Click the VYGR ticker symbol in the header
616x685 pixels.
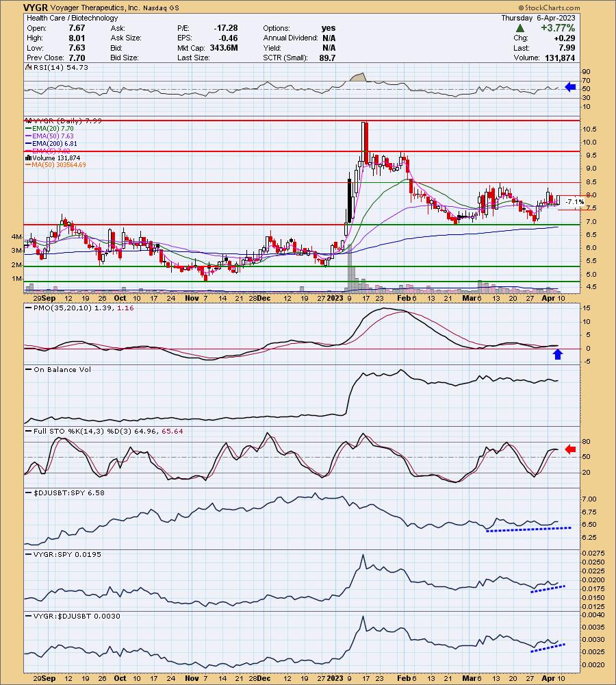pyautogui.click(x=36, y=8)
